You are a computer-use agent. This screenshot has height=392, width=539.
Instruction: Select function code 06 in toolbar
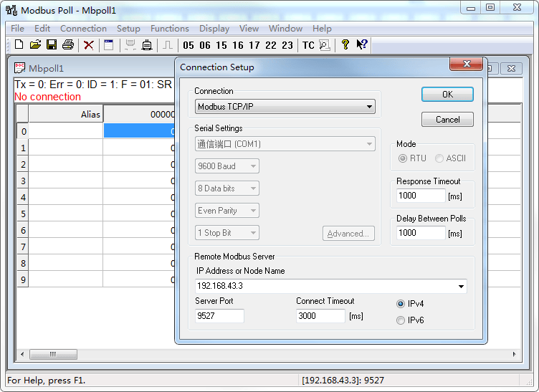coord(205,45)
